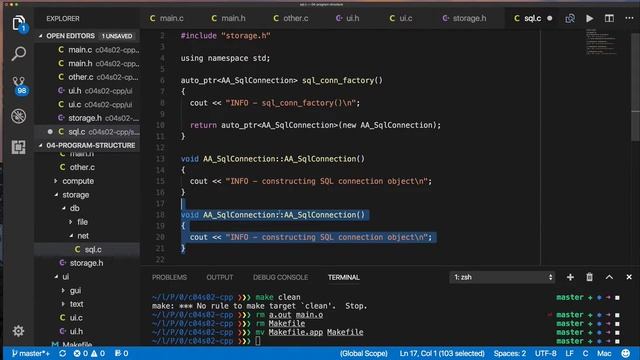The height and width of the screenshot is (360, 640).
Task: Send feedback using smiley icon
Action: (625, 353)
